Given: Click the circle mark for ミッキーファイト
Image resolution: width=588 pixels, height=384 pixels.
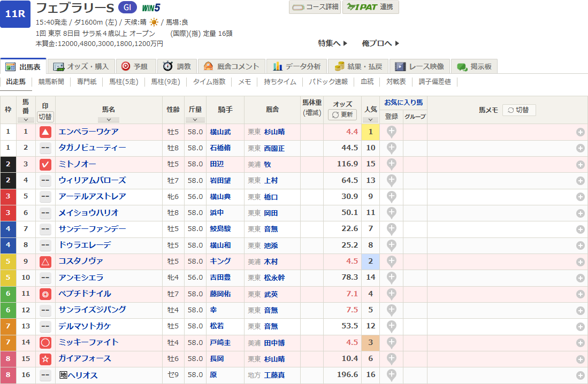Looking at the screenshot, I should [x=45, y=342].
